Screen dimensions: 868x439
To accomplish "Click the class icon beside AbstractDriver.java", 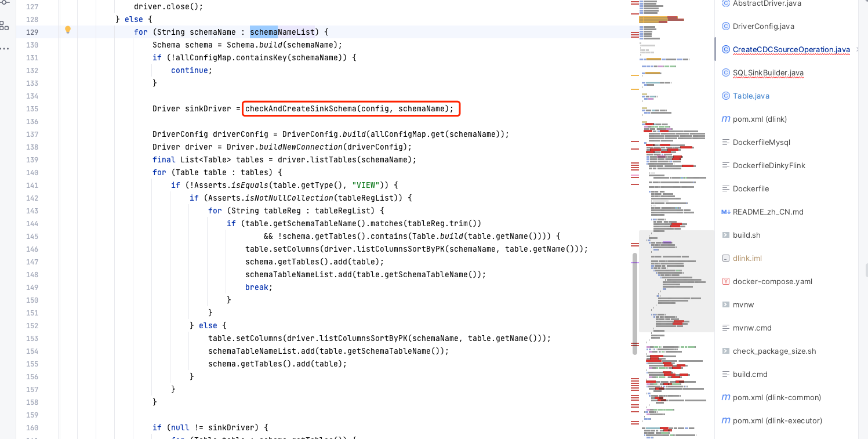I will point(725,3).
